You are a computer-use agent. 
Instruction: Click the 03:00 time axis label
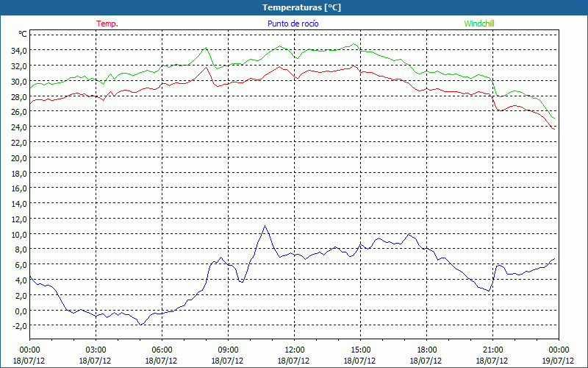pyautogui.click(x=96, y=350)
